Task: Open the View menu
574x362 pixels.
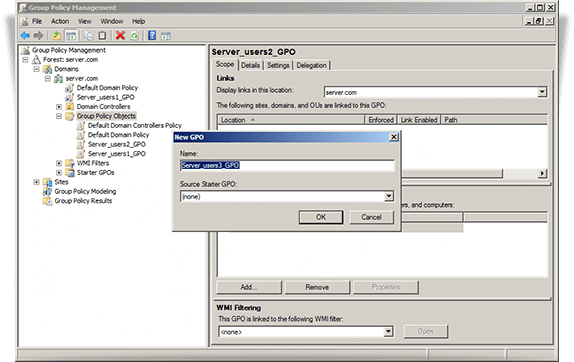Action: (x=85, y=21)
